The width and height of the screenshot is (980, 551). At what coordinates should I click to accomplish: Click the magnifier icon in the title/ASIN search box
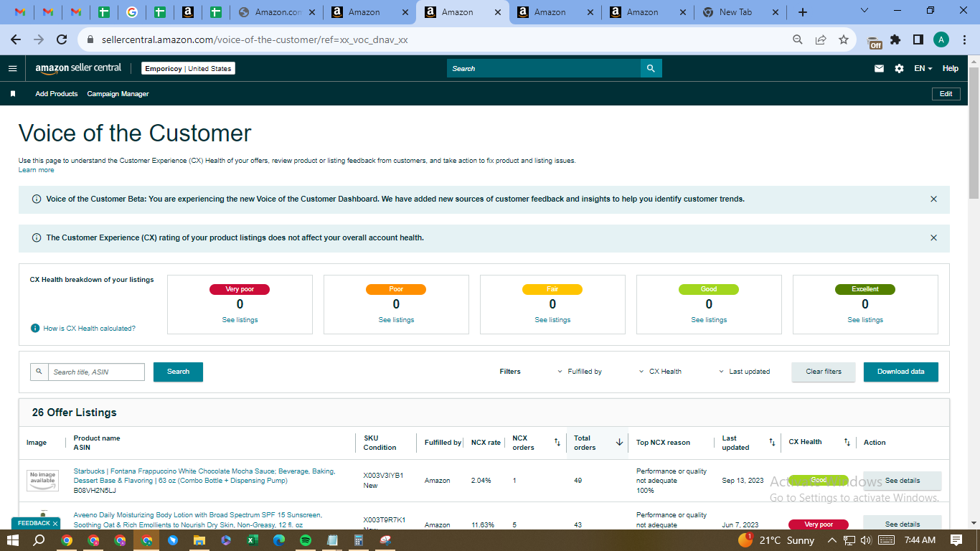pyautogui.click(x=39, y=372)
